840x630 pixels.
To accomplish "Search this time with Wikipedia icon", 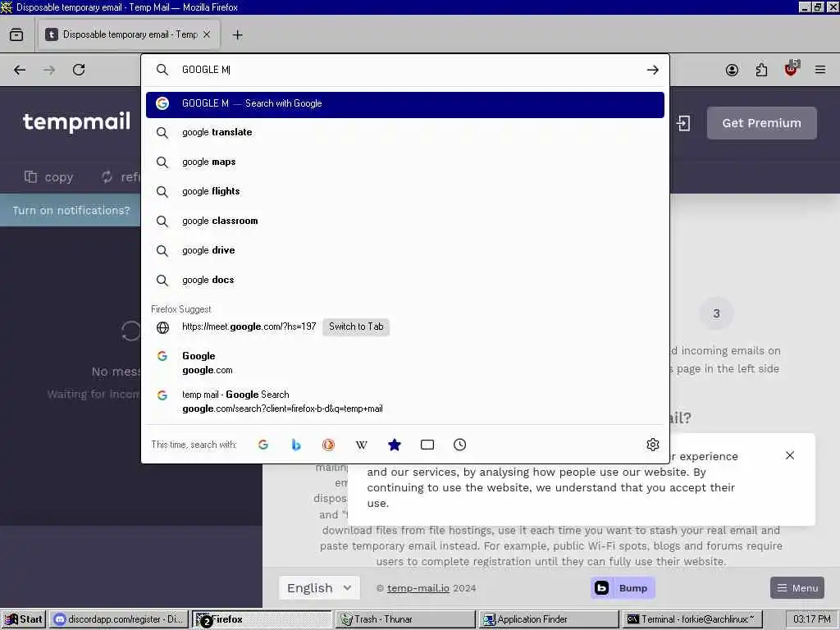I will (362, 445).
